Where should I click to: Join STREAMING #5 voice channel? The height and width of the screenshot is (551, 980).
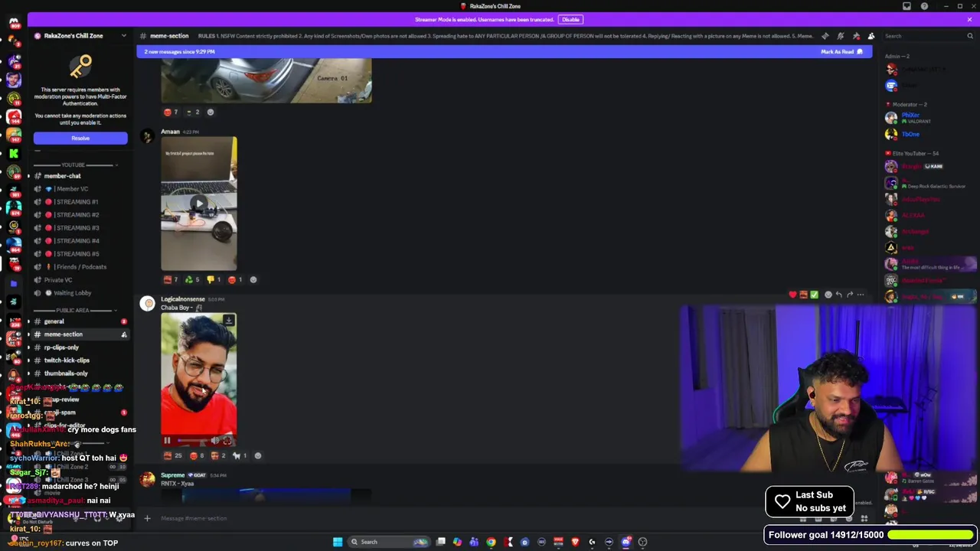[79, 254]
